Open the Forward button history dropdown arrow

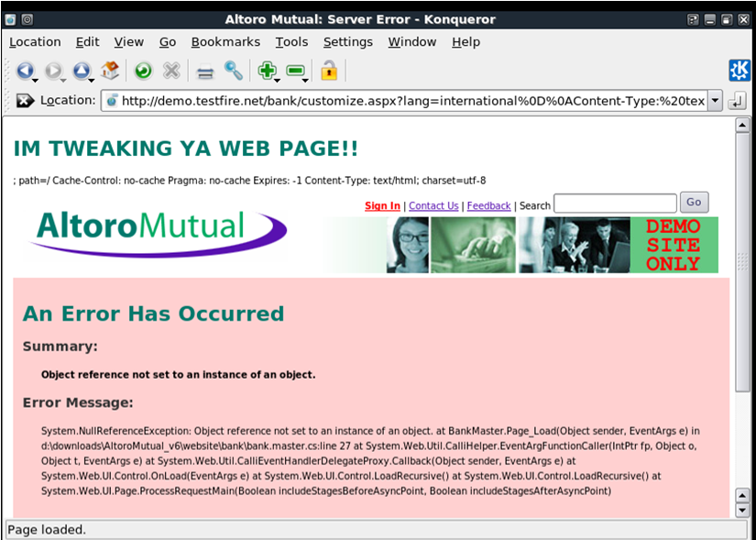63,80
